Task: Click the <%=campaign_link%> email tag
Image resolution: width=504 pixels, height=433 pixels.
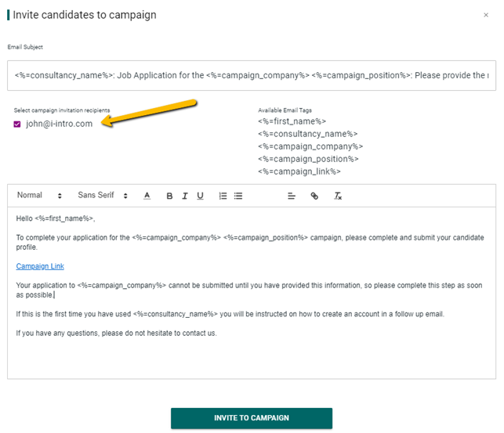Action: (299, 171)
